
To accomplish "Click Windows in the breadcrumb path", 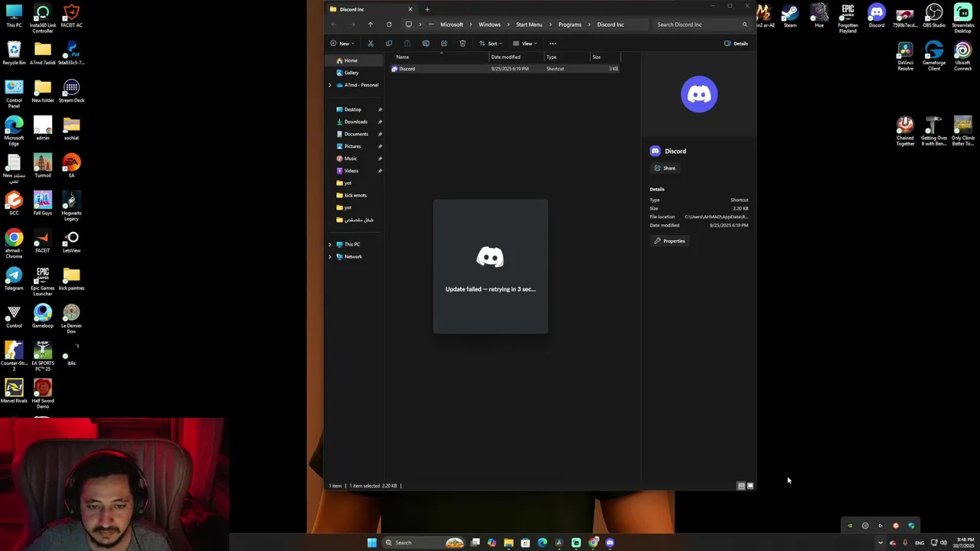I will point(489,24).
